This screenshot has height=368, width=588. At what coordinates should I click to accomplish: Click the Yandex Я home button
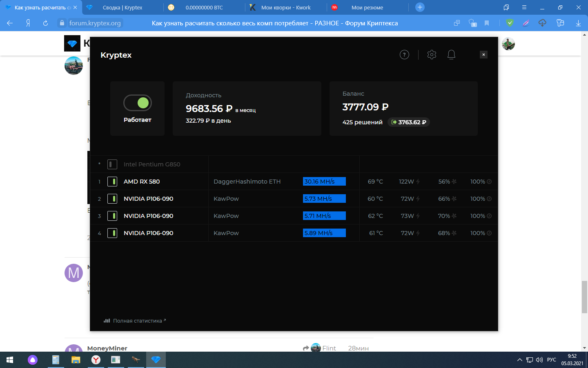click(x=28, y=23)
